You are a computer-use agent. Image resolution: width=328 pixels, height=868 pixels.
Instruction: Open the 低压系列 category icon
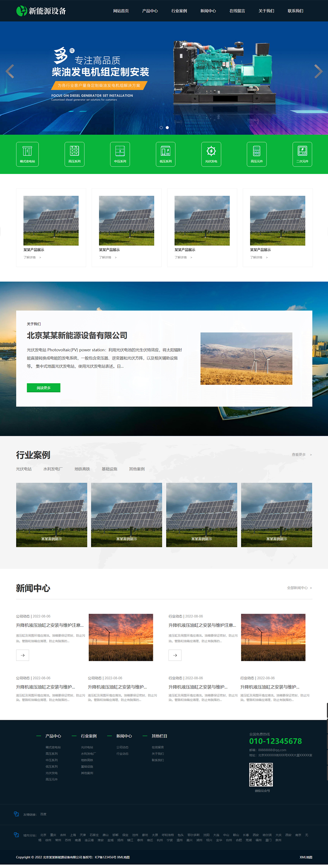(x=166, y=154)
